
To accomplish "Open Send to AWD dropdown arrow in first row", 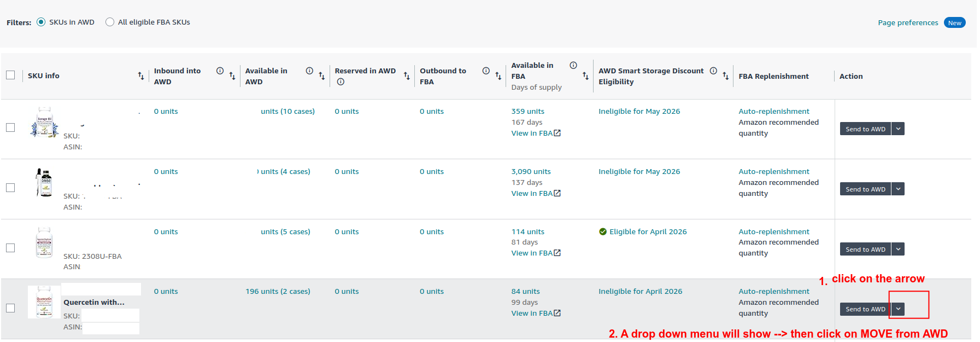I will (x=898, y=129).
